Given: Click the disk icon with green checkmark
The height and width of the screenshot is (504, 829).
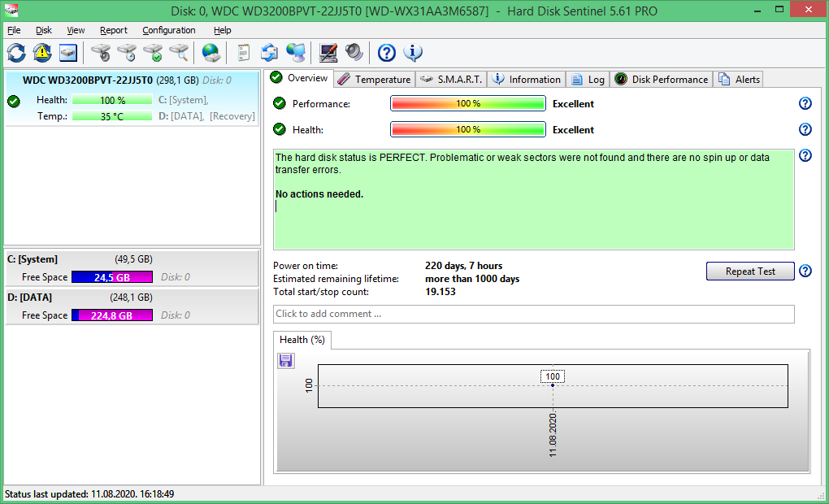Looking at the screenshot, I should coord(153,53).
